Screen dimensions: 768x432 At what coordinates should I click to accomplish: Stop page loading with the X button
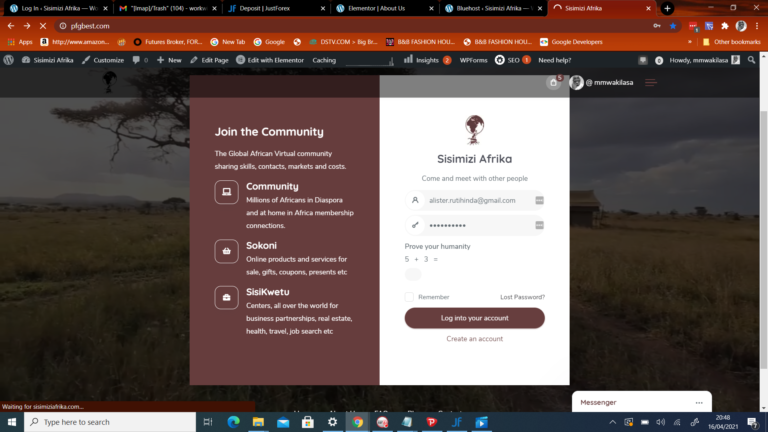click(x=43, y=26)
